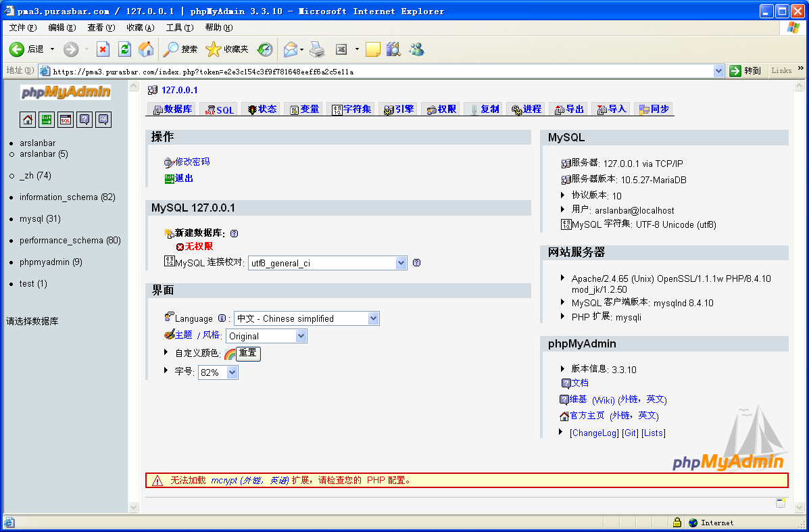Click the IE Edit toolbar icon
This screenshot has height=532, width=809.
coord(341,49)
